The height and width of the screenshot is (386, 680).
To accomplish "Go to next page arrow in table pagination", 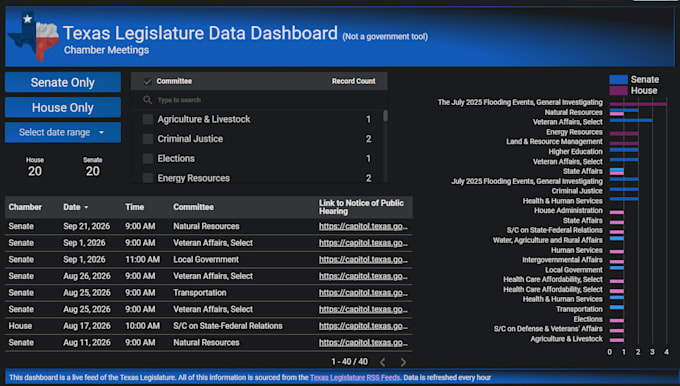I will pos(403,362).
